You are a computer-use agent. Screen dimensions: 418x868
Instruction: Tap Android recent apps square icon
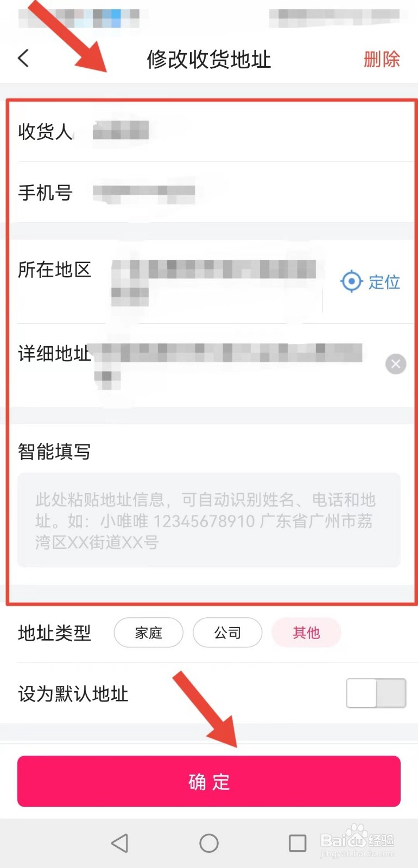[297, 843]
